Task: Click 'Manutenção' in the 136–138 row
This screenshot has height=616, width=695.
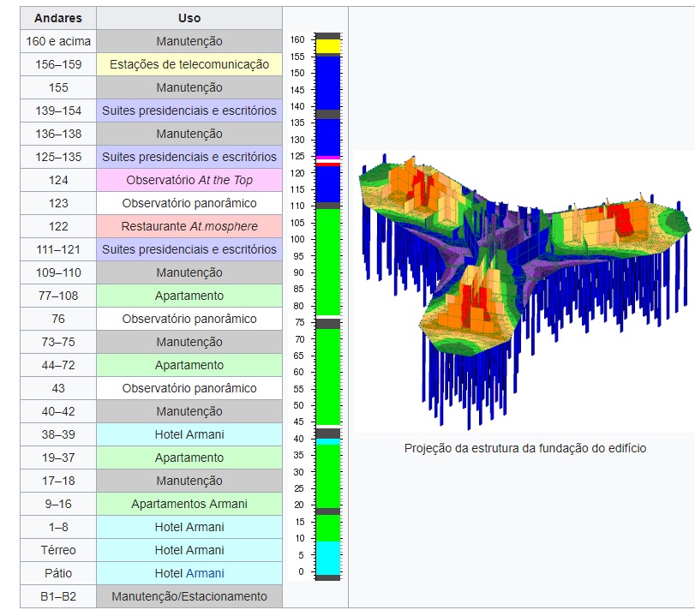Action: click(189, 134)
